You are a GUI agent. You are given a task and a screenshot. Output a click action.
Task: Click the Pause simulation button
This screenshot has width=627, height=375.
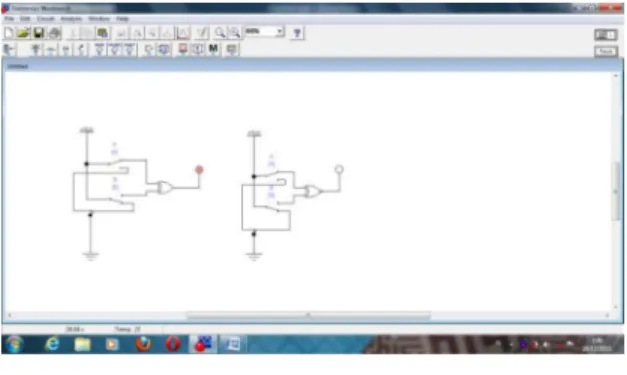pos(606,52)
